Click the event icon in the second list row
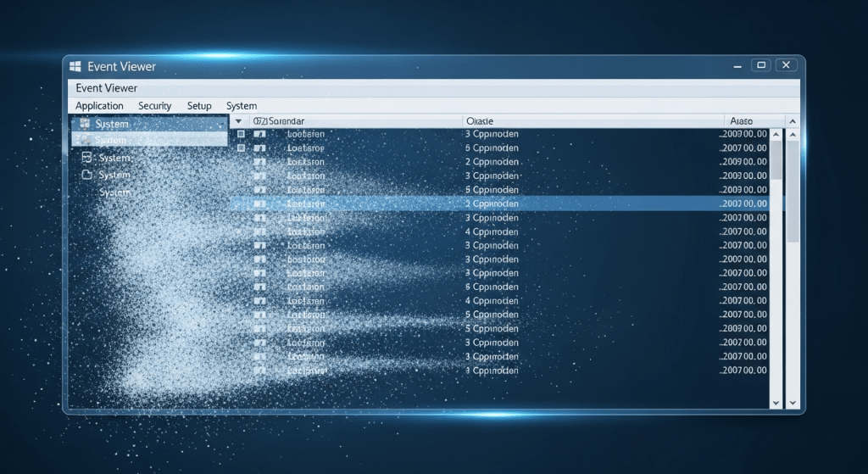Viewport: 868px width, 474px height. 259,148
